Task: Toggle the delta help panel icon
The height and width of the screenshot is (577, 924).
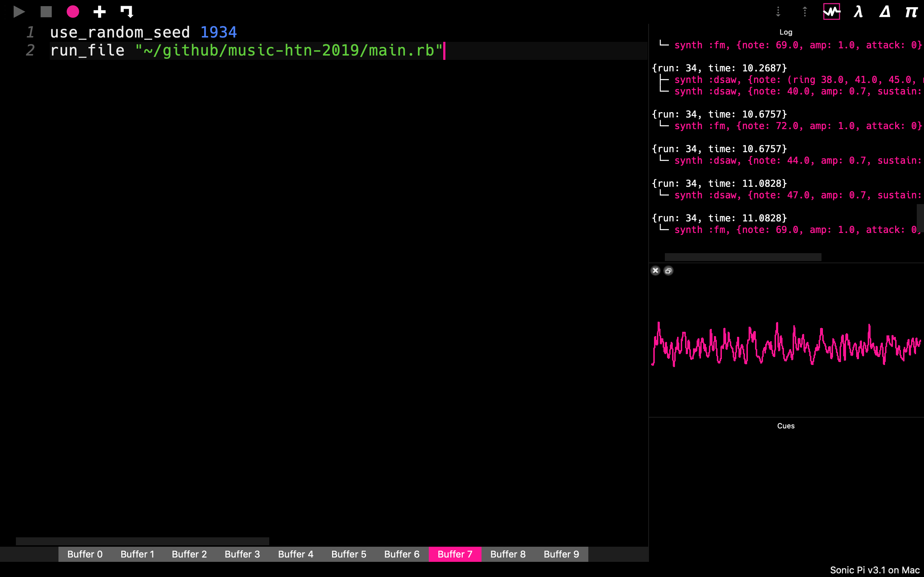Action: tap(885, 12)
